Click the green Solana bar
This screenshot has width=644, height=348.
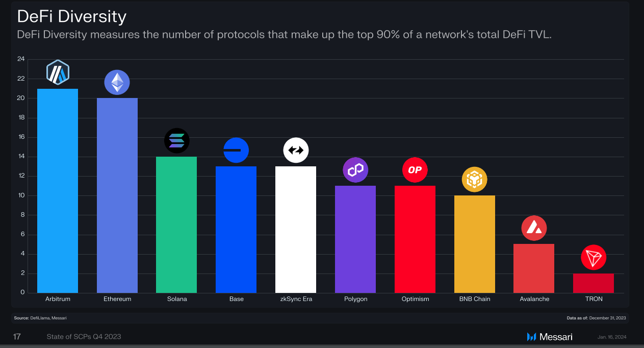[176, 225]
